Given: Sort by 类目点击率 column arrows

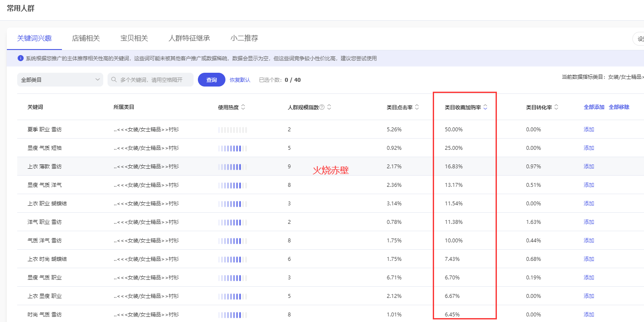Looking at the screenshot, I should (x=416, y=107).
